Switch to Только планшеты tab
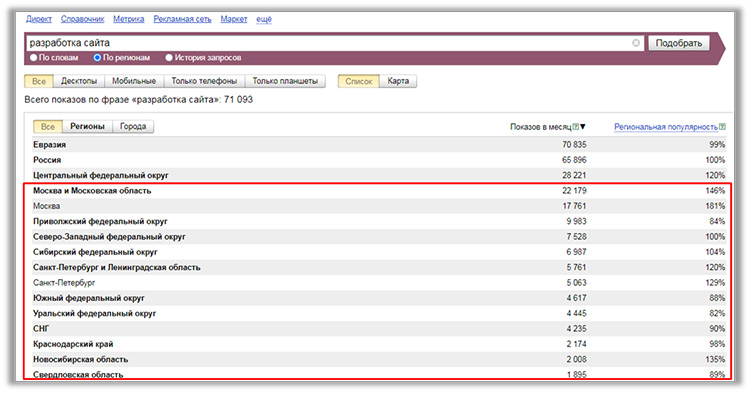 point(285,81)
